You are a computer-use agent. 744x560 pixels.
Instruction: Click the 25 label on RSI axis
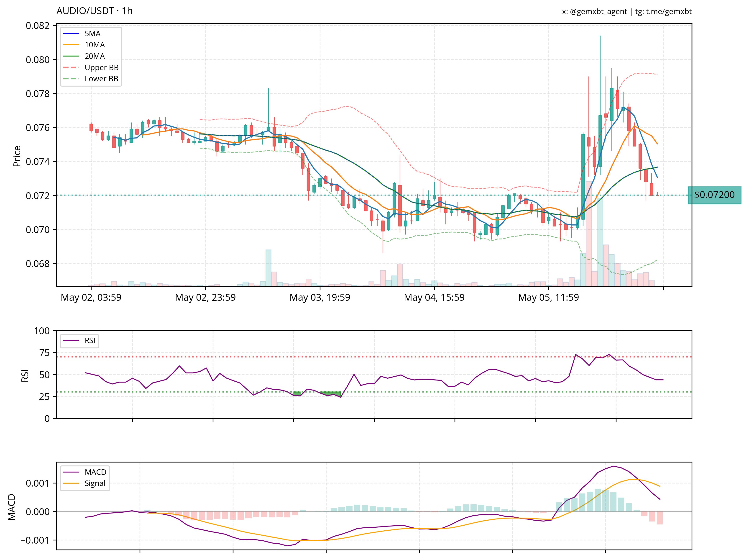click(44, 397)
